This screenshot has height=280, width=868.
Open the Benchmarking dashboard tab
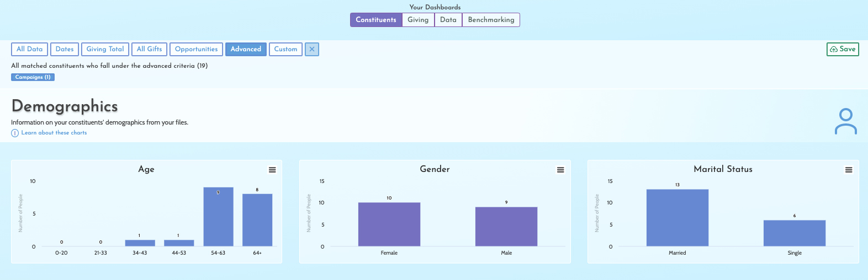coord(491,20)
